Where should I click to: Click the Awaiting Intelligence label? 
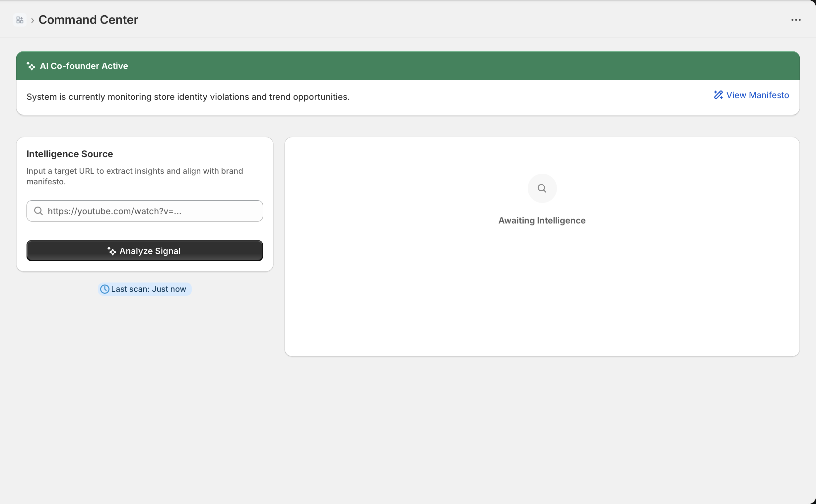(542, 220)
